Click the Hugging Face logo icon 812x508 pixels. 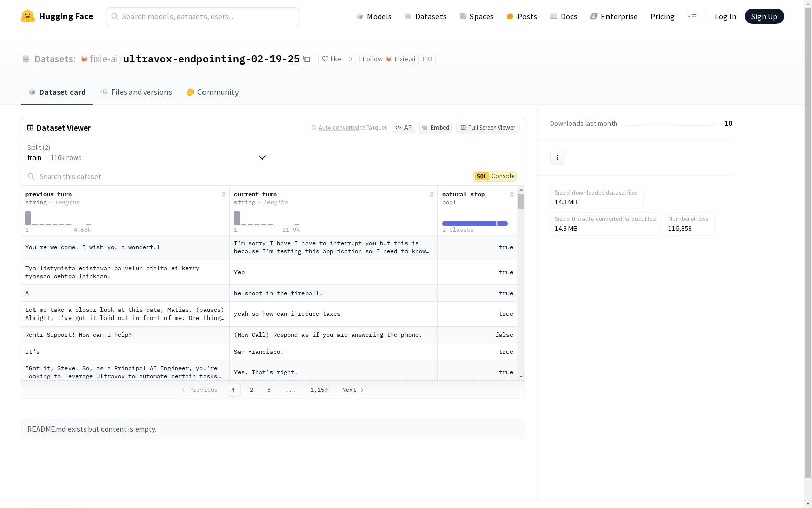(28, 16)
